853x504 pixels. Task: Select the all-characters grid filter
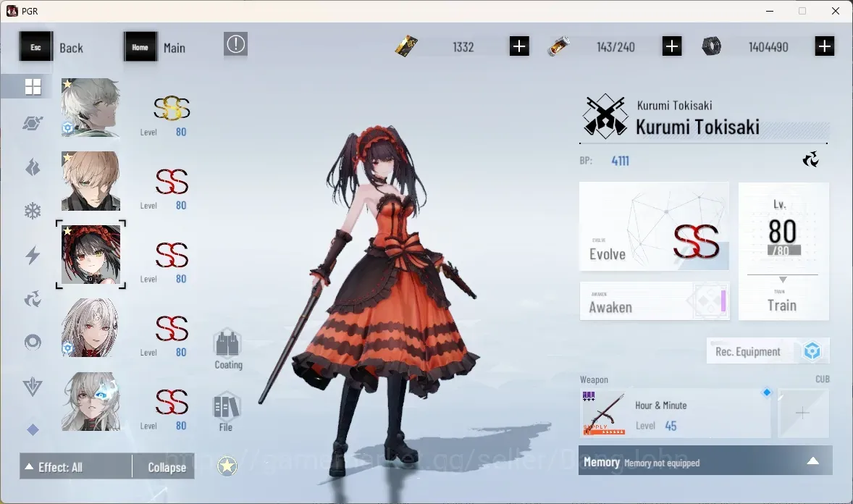tap(33, 87)
